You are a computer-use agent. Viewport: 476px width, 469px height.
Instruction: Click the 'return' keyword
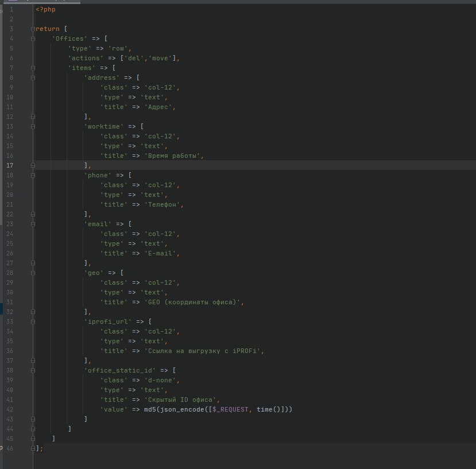48,29
